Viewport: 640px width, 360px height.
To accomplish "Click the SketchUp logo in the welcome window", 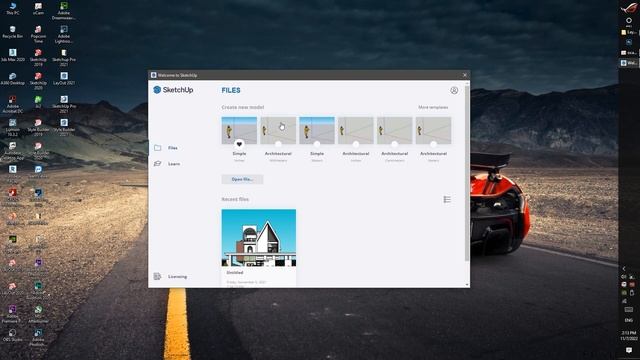I will (173, 90).
